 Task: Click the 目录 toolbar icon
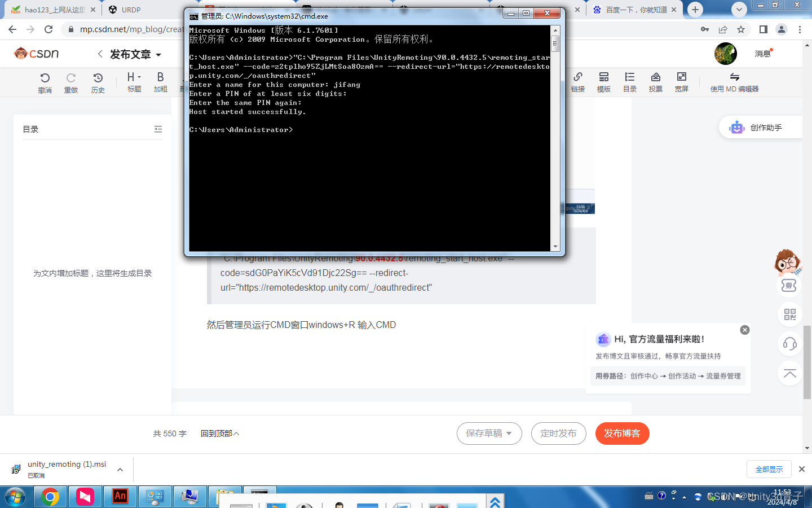click(630, 82)
